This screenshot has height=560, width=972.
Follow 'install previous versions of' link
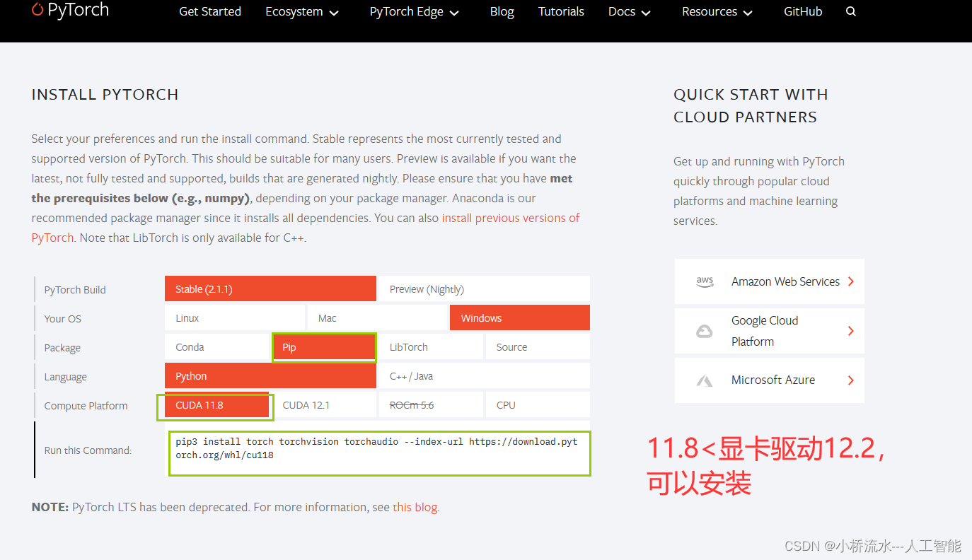[x=511, y=218]
